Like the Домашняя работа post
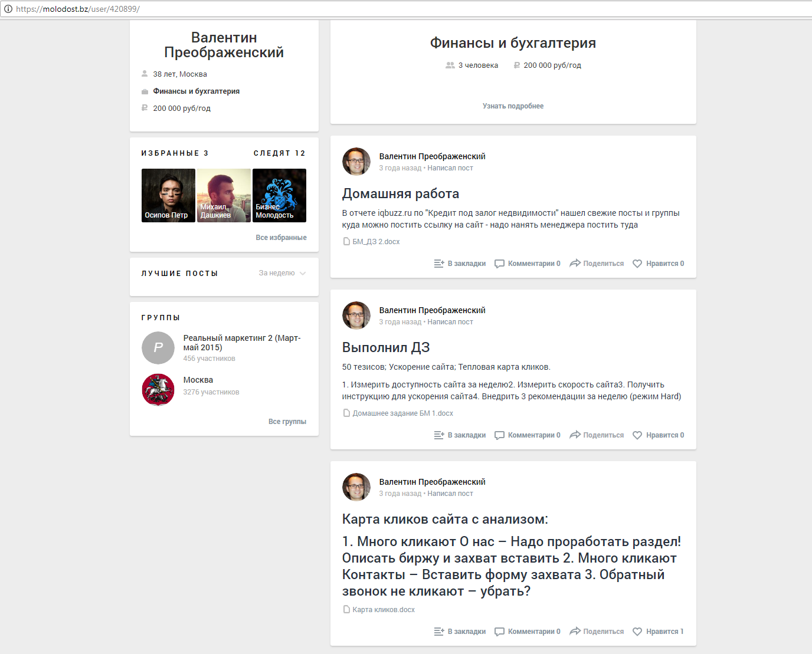812x654 pixels. pos(658,264)
